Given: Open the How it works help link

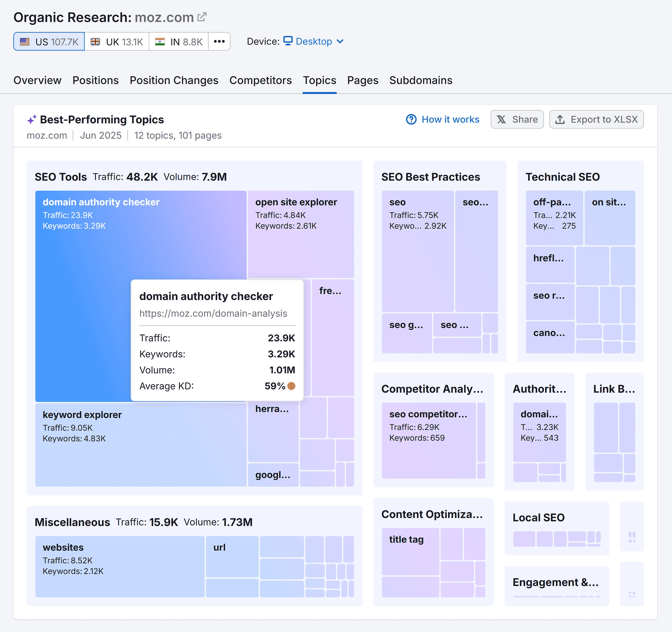Looking at the screenshot, I should [x=450, y=119].
